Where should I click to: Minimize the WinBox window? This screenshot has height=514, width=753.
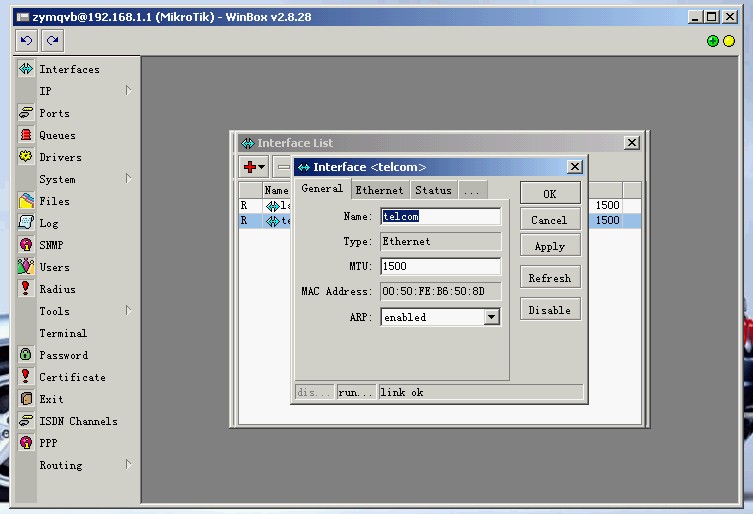tap(695, 17)
